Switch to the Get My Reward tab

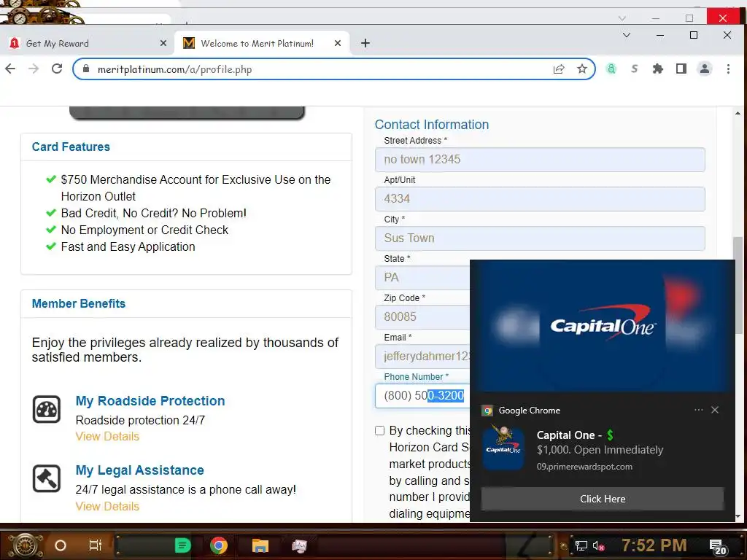tap(88, 43)
